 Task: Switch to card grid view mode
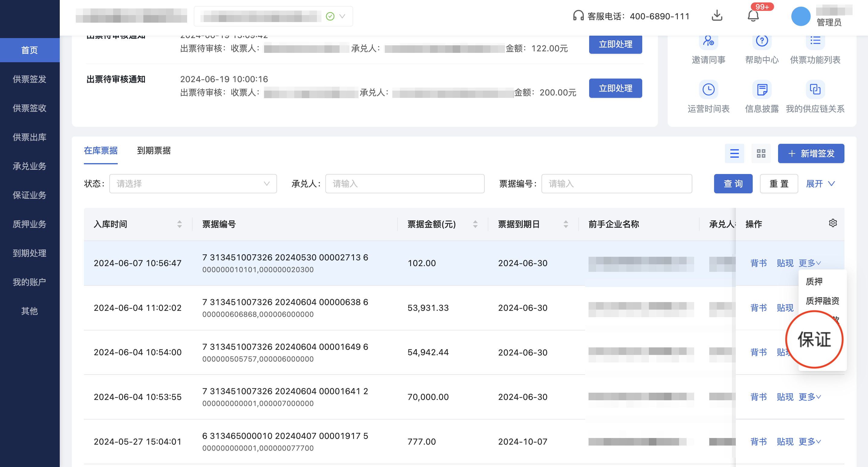pyautogui.click(x=761, y=153)
